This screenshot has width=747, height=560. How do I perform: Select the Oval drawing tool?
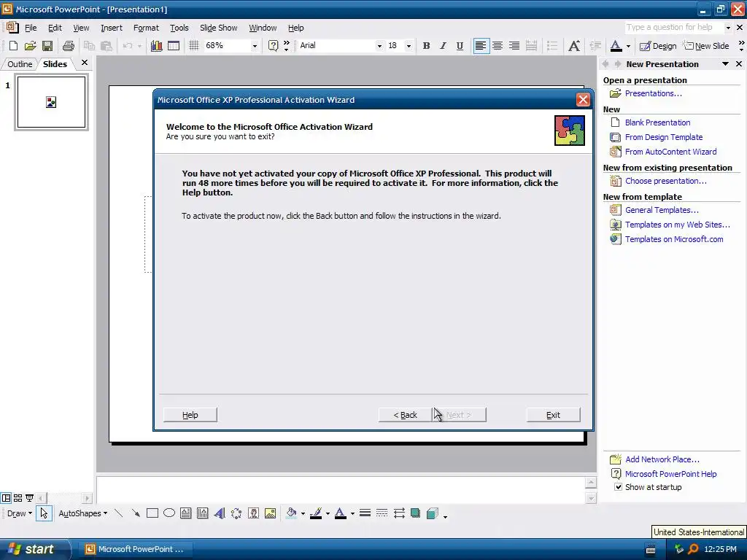[x=169, y=513]
